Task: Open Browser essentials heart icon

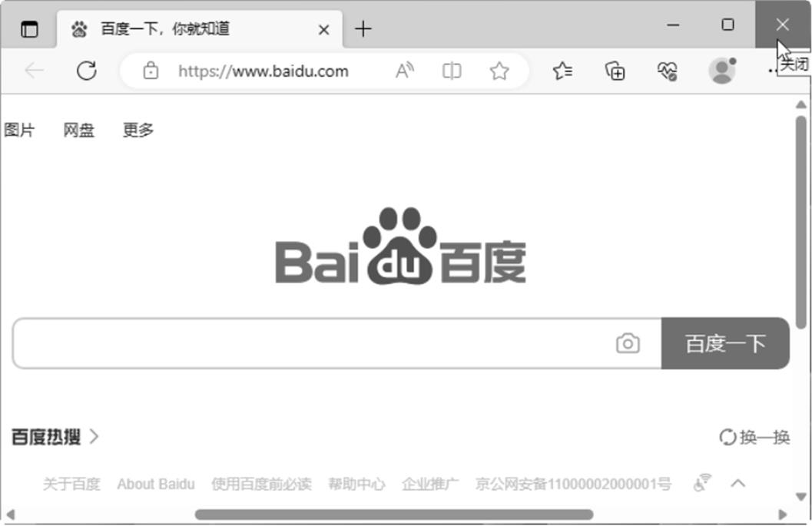Action: pyautogui.click(x=667, y=71)
